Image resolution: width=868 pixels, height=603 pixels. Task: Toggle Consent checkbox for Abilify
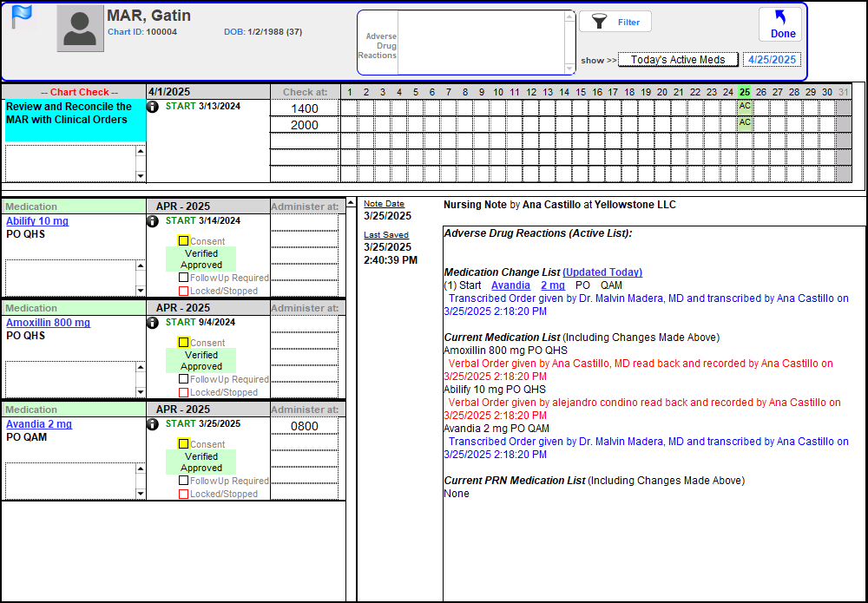[184, 241]
